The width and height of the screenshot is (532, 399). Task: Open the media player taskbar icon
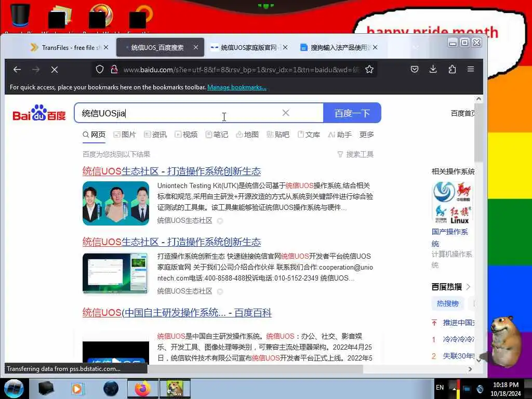point(77,389)
